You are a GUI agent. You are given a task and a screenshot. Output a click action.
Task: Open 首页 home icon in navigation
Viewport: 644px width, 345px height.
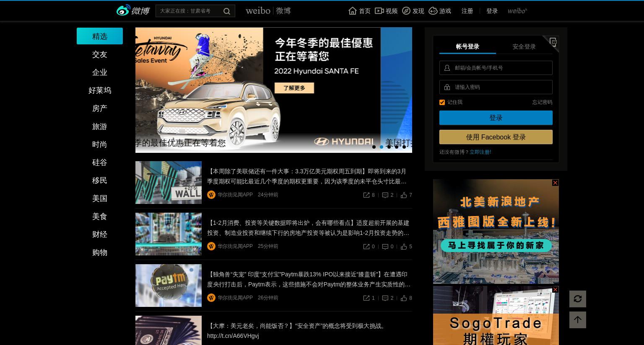pyautogui.click(x=353, y=11)
